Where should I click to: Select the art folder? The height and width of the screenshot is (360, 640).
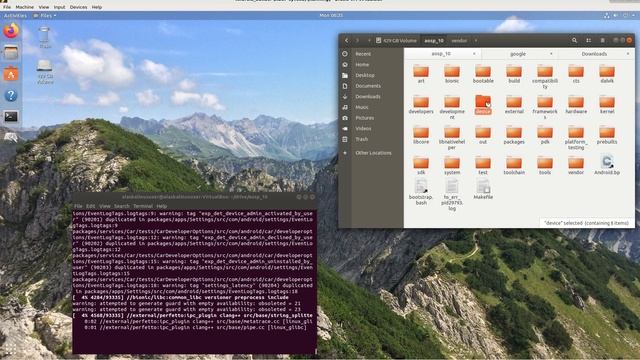click(421, 74)
